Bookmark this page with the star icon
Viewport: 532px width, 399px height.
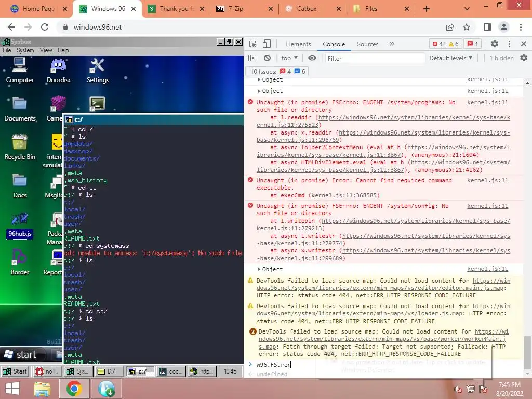(467, 27)
